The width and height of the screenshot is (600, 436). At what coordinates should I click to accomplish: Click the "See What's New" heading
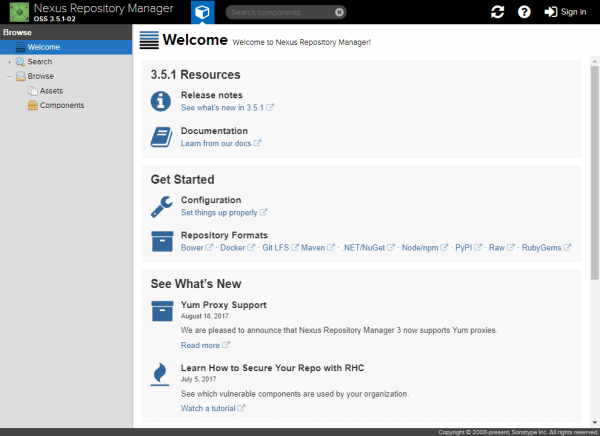point(196,284)
